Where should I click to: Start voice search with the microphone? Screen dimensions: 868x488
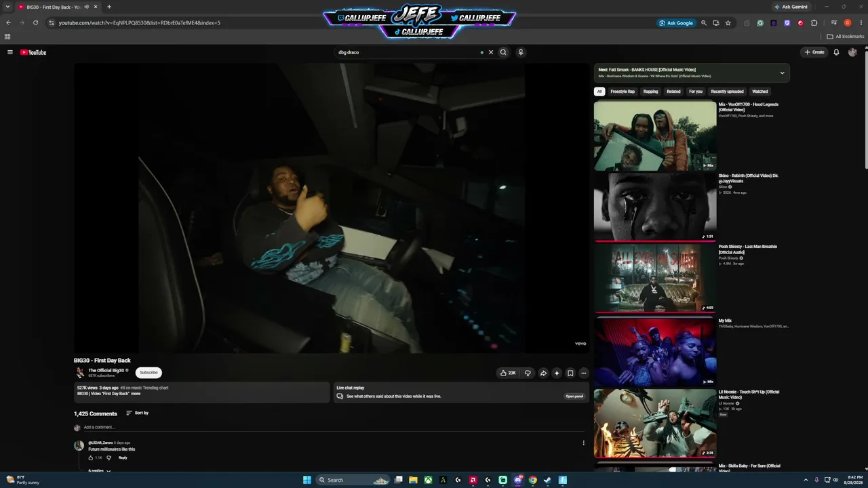521,52
